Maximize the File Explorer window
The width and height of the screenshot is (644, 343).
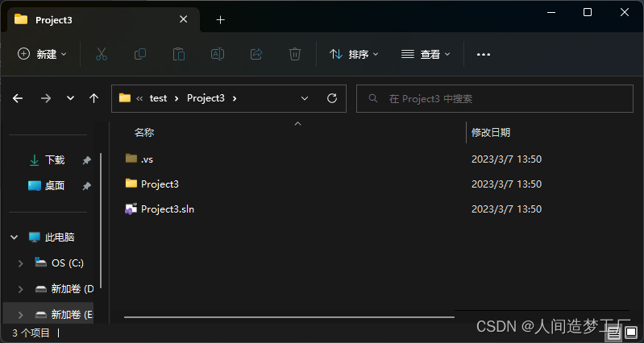(588, 12)
